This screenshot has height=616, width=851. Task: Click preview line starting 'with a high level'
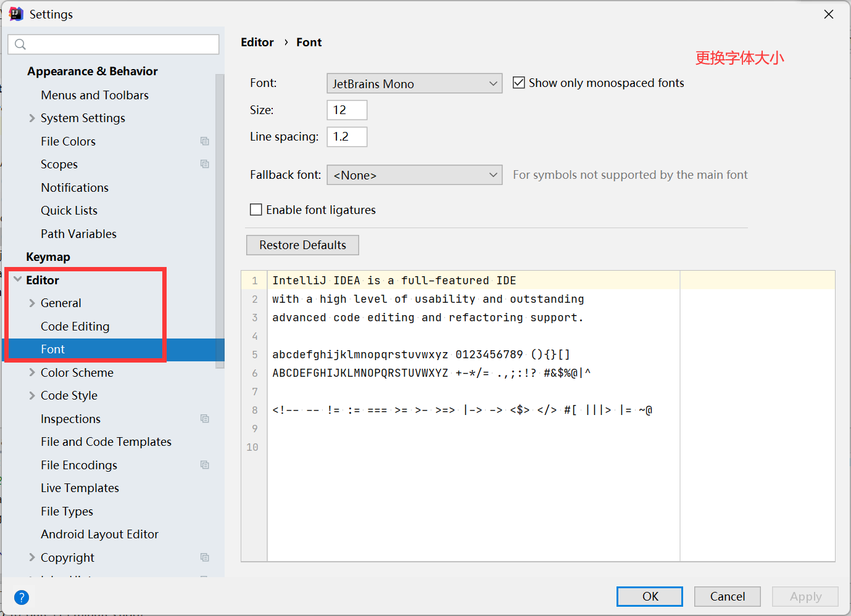pyautogui.click(x=428, y=299)
